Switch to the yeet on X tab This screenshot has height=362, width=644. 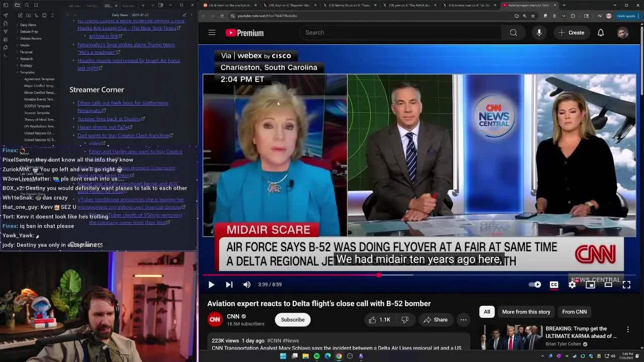click(410, 5)
